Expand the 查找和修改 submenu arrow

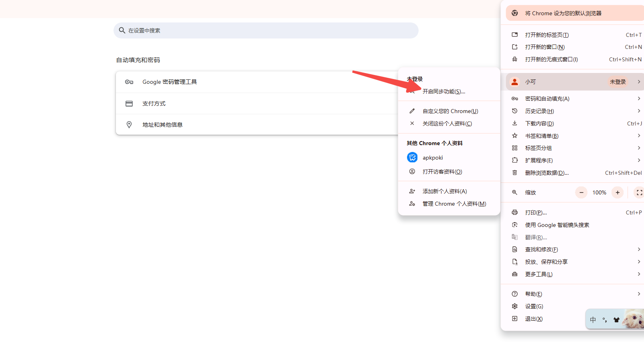tap(639, 249)
